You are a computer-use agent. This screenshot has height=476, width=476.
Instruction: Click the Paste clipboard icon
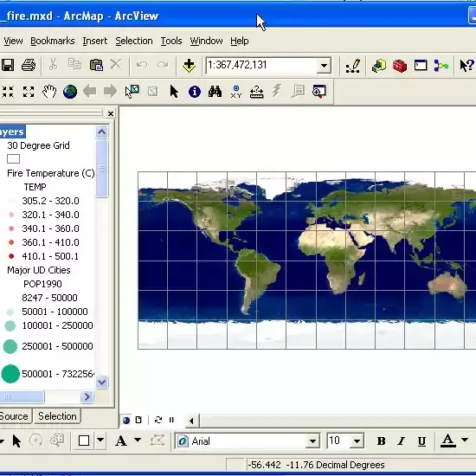pos(96,65)
